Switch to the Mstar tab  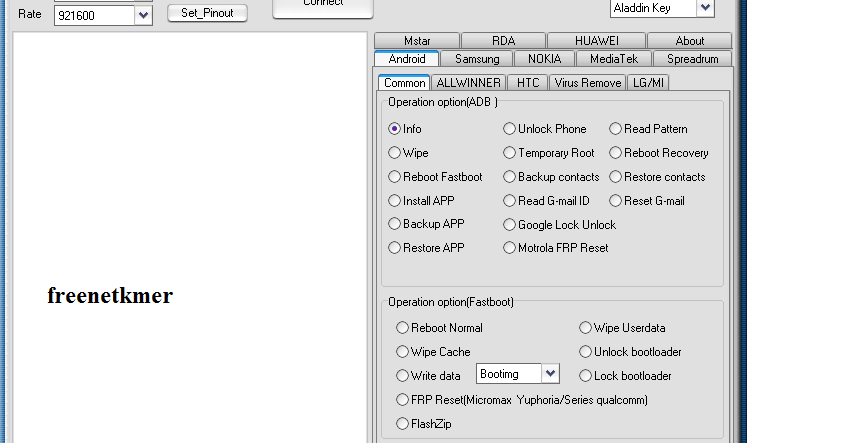point(417,41)
